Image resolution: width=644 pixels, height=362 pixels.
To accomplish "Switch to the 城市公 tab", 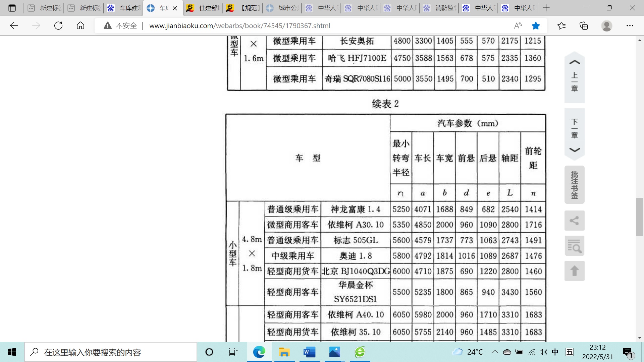I will (282, 8).
